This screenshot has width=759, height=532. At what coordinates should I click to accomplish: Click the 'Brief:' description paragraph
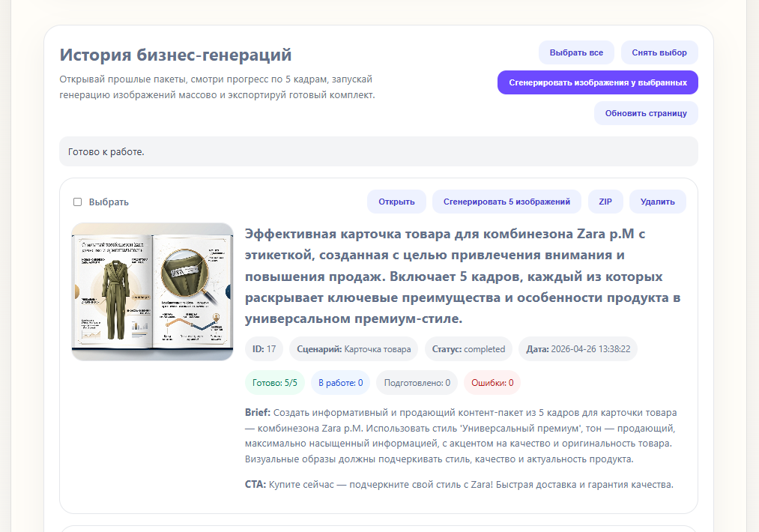(x=461, y=435)
